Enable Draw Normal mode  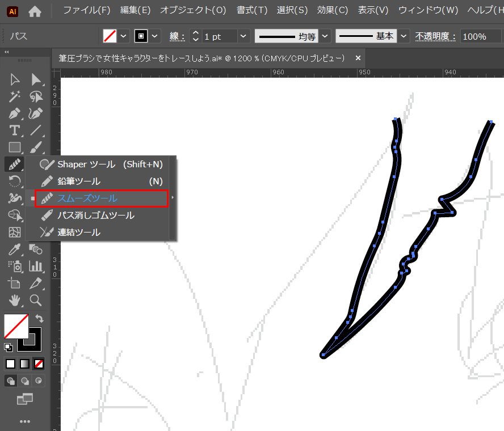[x=11, y=381]
